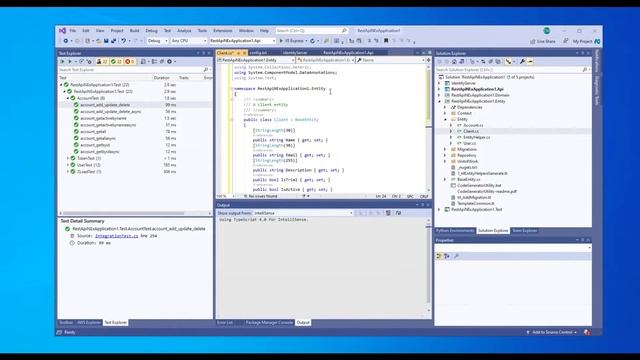Open the File menu
The height and width of the screenshot is (360, 640).
point(73,31)
